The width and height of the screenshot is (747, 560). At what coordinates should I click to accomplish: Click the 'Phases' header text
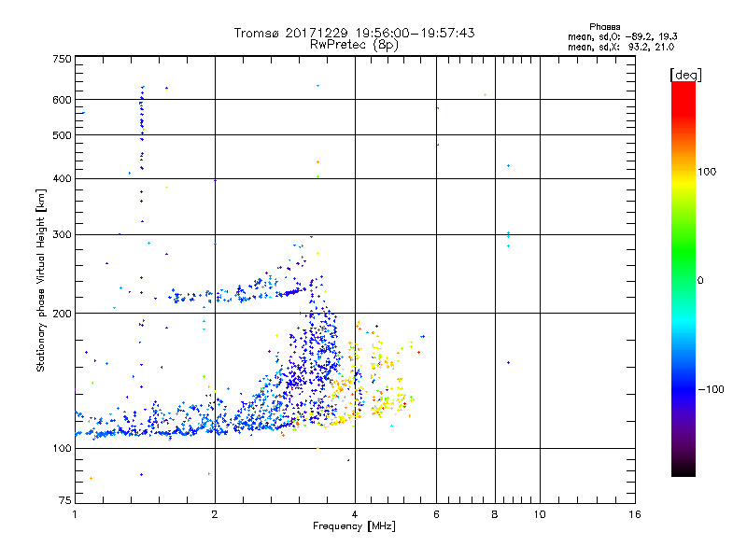coord(604,27)
